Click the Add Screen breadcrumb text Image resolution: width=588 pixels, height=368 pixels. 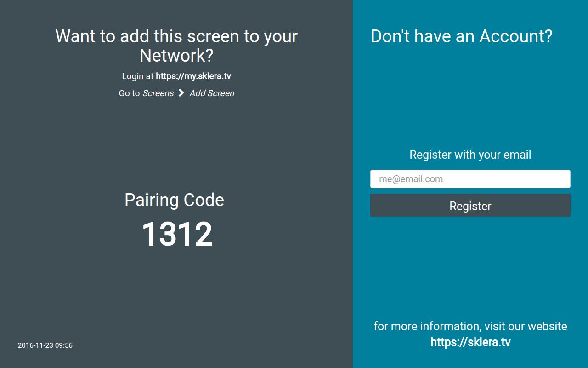coord(212,93)
